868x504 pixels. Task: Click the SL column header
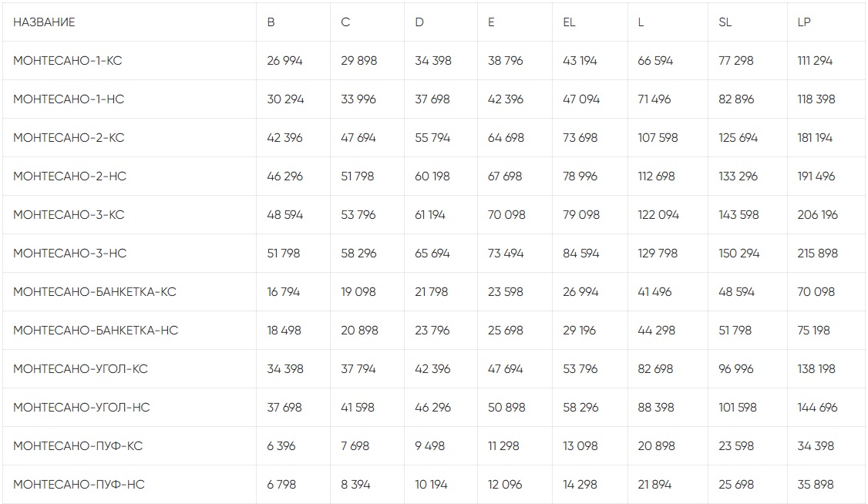tap(725, 22)
